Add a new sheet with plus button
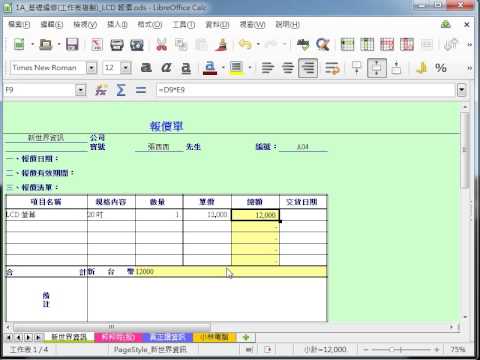The width and height of the screenshot is (480, 360). tap(246, 337)
